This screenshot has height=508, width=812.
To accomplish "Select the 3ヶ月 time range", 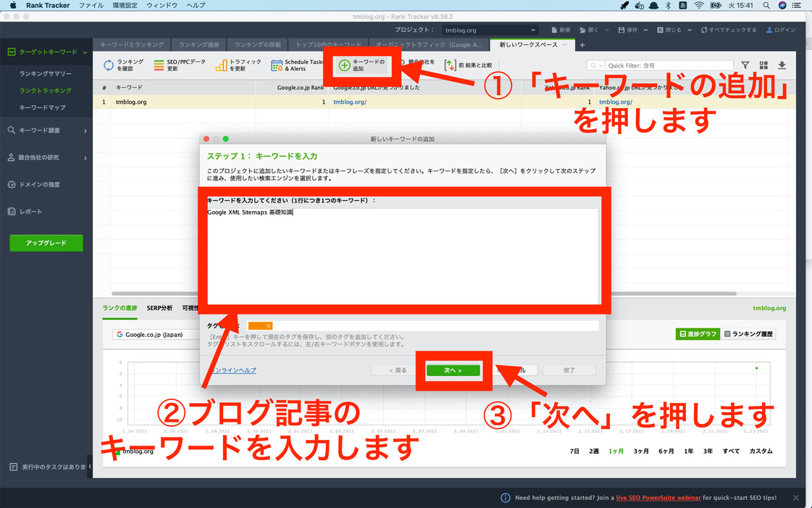I will click(x=641, y=451).
